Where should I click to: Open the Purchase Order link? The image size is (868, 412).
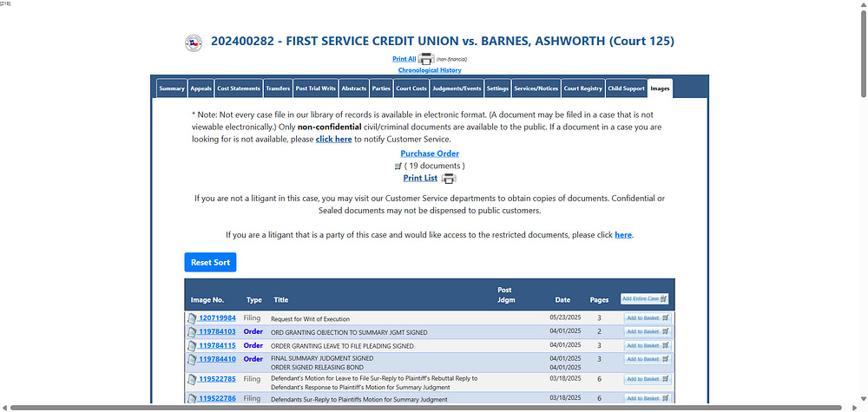(430, 154)
